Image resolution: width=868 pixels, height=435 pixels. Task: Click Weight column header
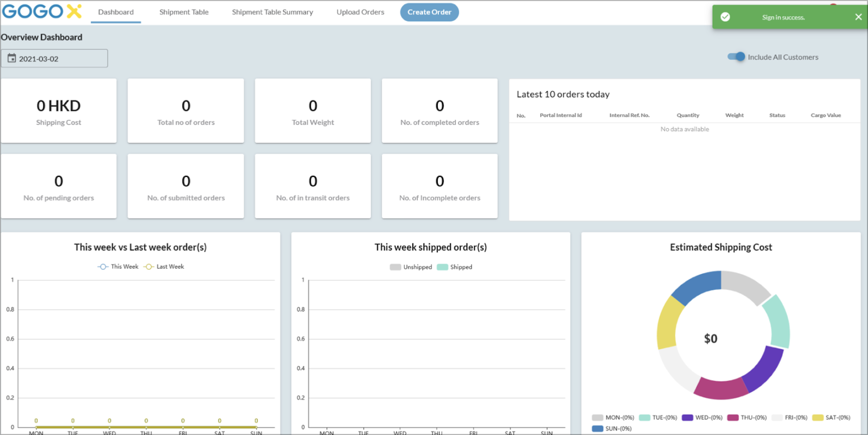pyautogui.click(x=735, y=115)
